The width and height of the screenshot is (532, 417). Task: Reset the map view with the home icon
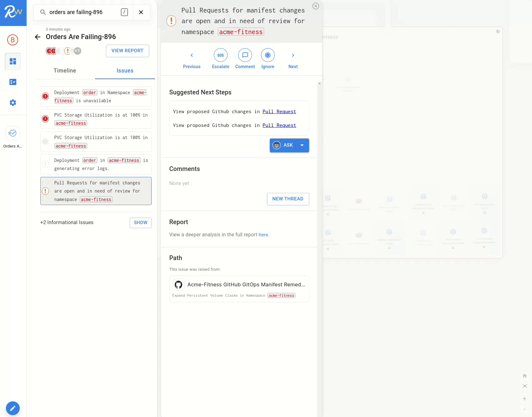pos(524,375)
